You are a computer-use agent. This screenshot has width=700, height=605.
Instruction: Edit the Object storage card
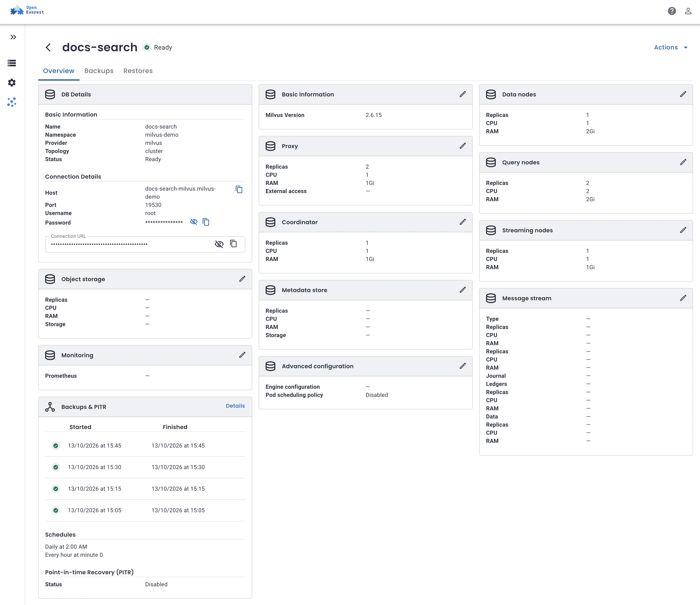[242, 279]
